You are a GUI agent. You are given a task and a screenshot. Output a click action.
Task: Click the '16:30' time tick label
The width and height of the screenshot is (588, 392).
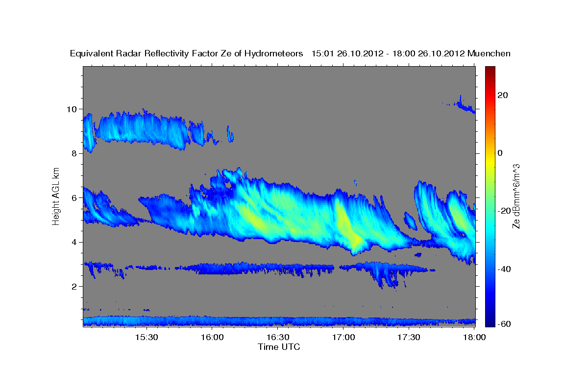(278, 337)
